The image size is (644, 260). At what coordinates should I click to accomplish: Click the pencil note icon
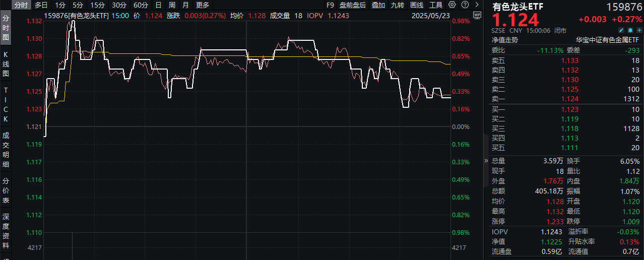[x=621, y=30]
